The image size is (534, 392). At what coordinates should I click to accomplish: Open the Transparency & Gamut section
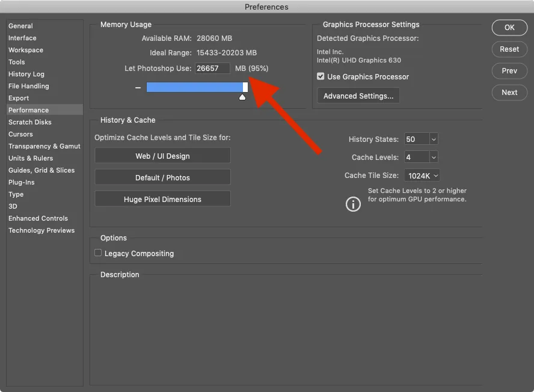[44, 146]
